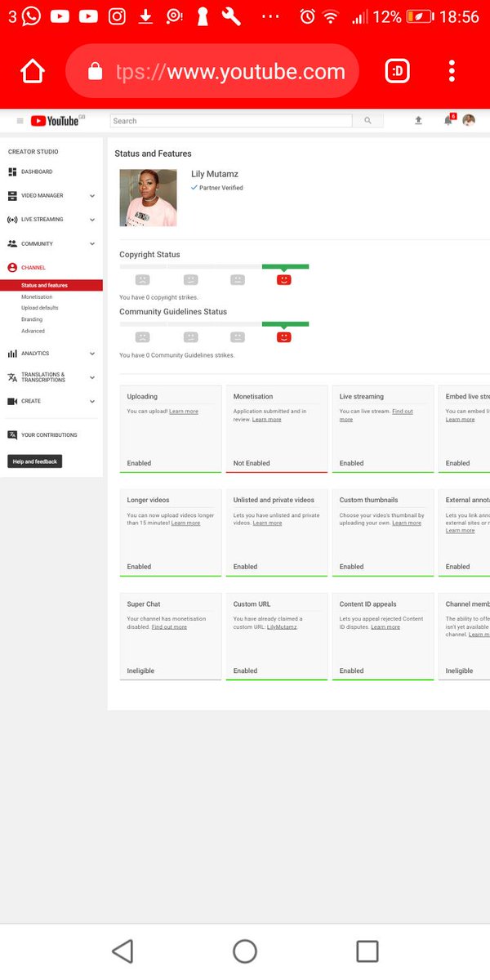
Task: Tap the browser home icon
Action: (x=33, y=72)
